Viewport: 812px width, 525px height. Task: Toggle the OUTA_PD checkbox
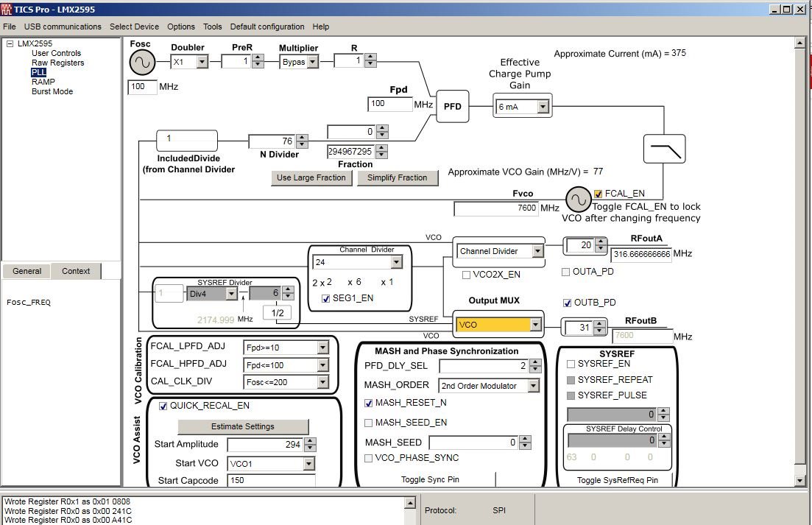pyautogui.click(x=565, y=272)
